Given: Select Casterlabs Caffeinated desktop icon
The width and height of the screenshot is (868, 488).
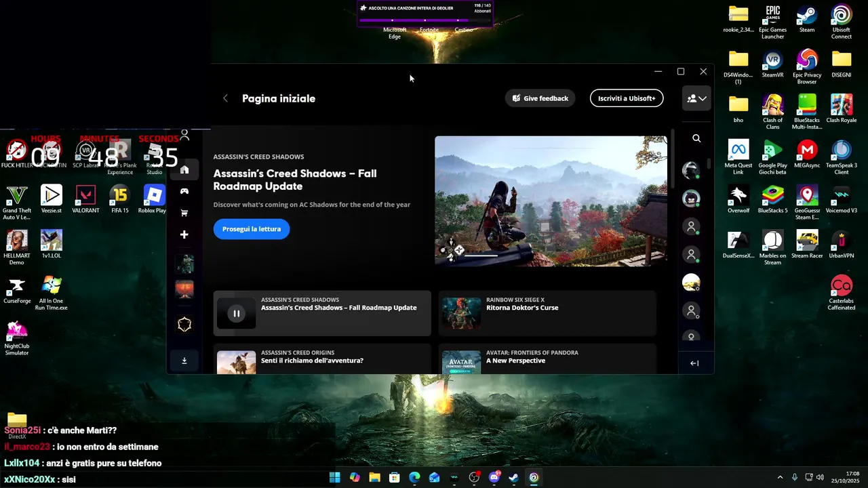Looking at the screenshot, I should 842,293.
